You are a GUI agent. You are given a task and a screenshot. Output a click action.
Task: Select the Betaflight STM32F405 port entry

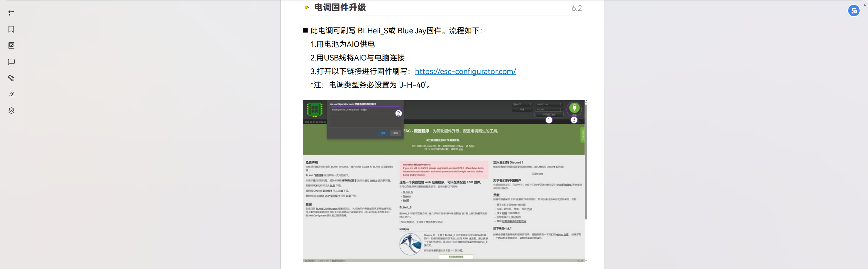tap(362, 110)
